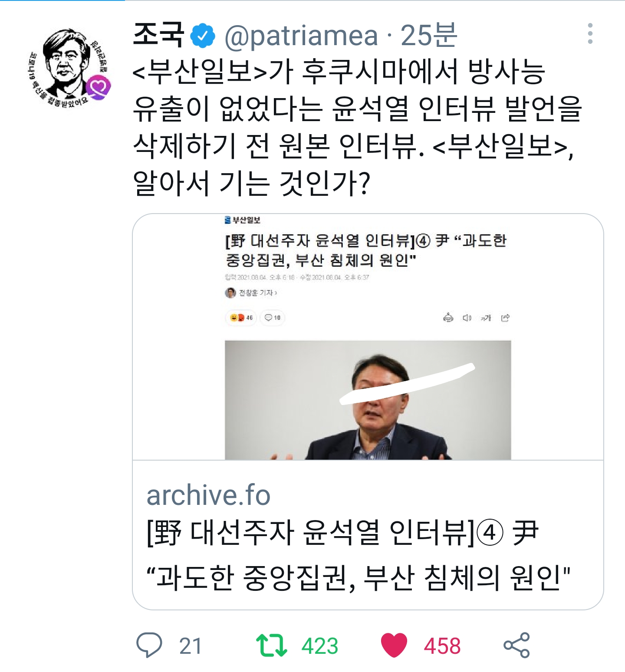Click the 조국 display name
Image resolution: width=625 pixels, height=672 pixels.
point(159,35)
